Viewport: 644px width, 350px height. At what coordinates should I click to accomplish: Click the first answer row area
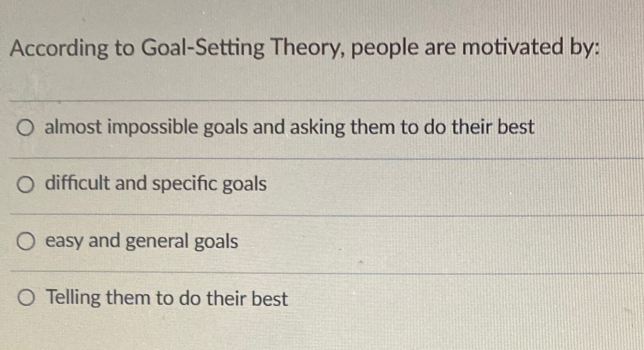(x=292, y=128)
